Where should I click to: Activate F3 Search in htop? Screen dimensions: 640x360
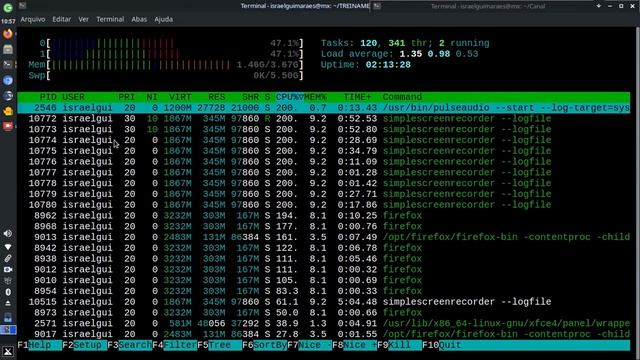[x=129, y=345]
